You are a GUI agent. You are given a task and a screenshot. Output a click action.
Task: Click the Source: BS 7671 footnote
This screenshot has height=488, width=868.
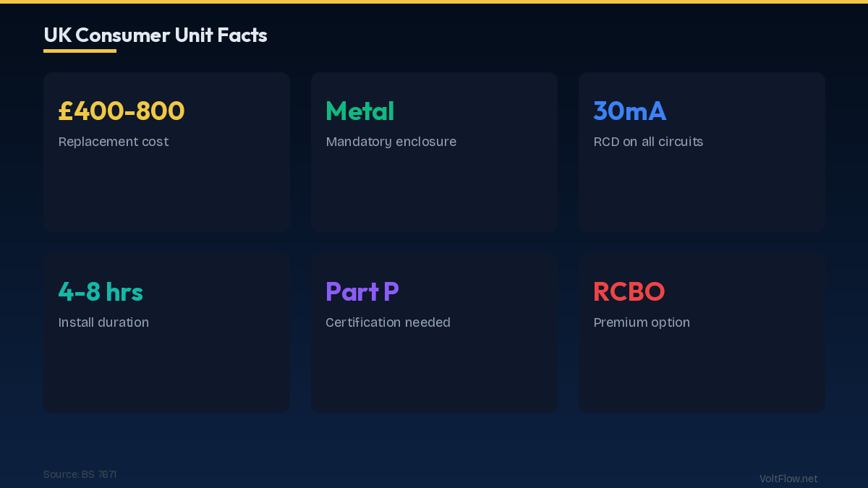pyautogui.click(x=80, y=474)
